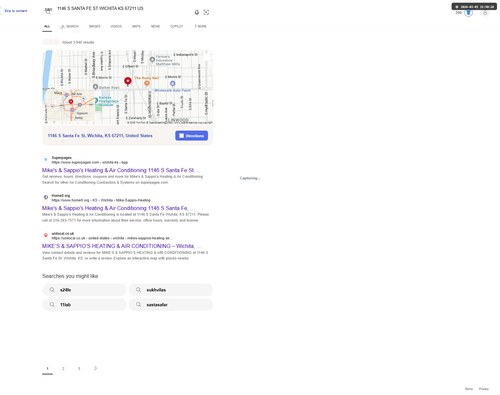Open MIKE'S & SAPPIO'S HEATING unilocal result
500x395 pixels.
[122, 246]
